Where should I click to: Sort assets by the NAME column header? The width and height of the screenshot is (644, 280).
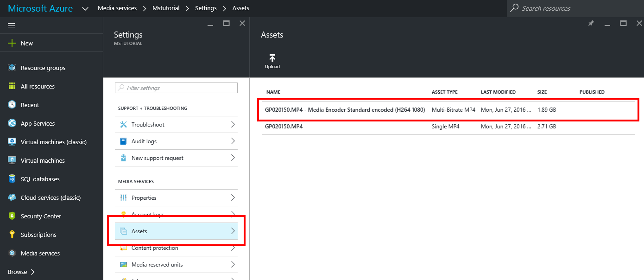[x=273, y=92]
